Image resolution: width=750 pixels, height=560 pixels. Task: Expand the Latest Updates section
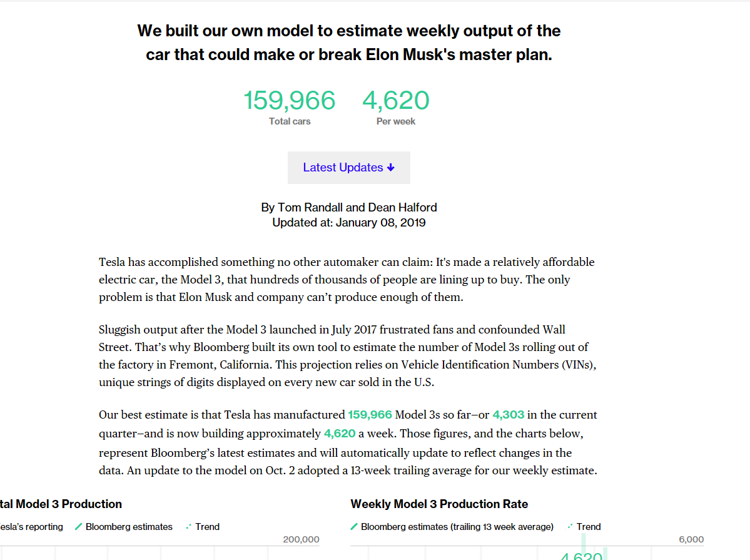coord(348,168)
